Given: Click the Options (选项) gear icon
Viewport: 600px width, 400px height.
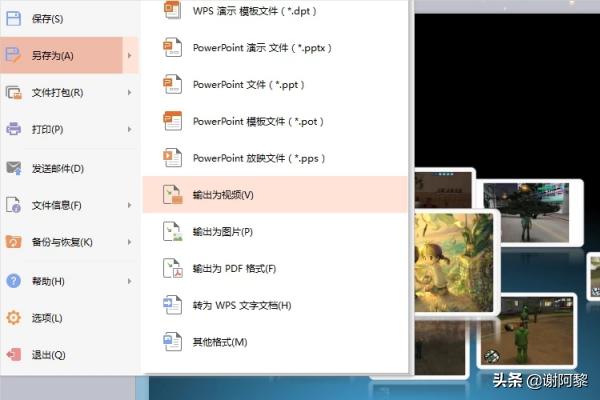Looking at the screenshot, I should coord(13,317).
